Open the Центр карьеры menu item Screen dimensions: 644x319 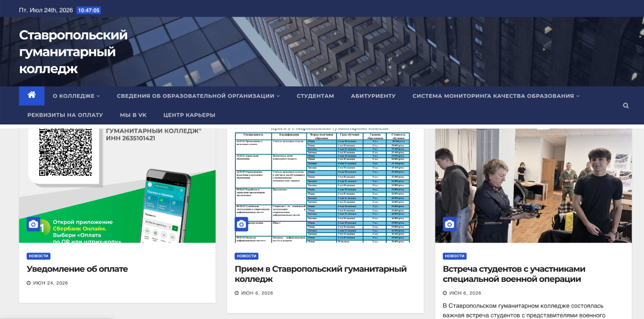(x=189, y=115)
